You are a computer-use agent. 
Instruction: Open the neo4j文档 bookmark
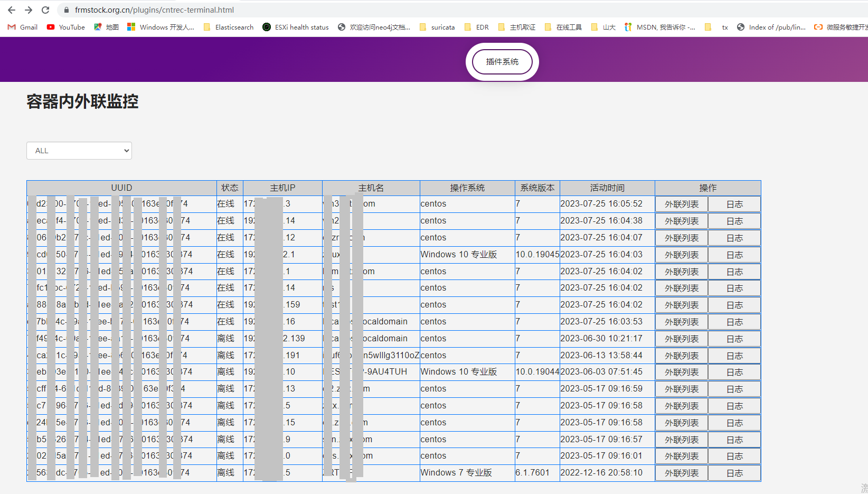tap(374, 27)
